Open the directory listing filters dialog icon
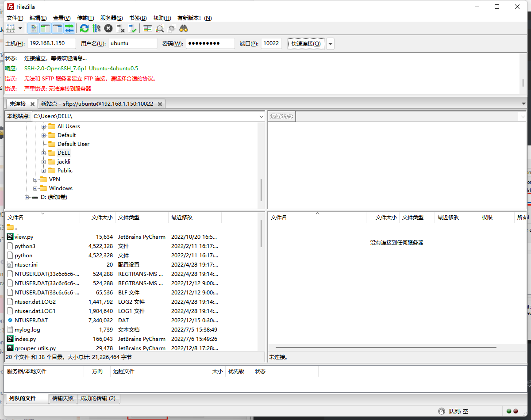531x420 pixels. (148, 28)
